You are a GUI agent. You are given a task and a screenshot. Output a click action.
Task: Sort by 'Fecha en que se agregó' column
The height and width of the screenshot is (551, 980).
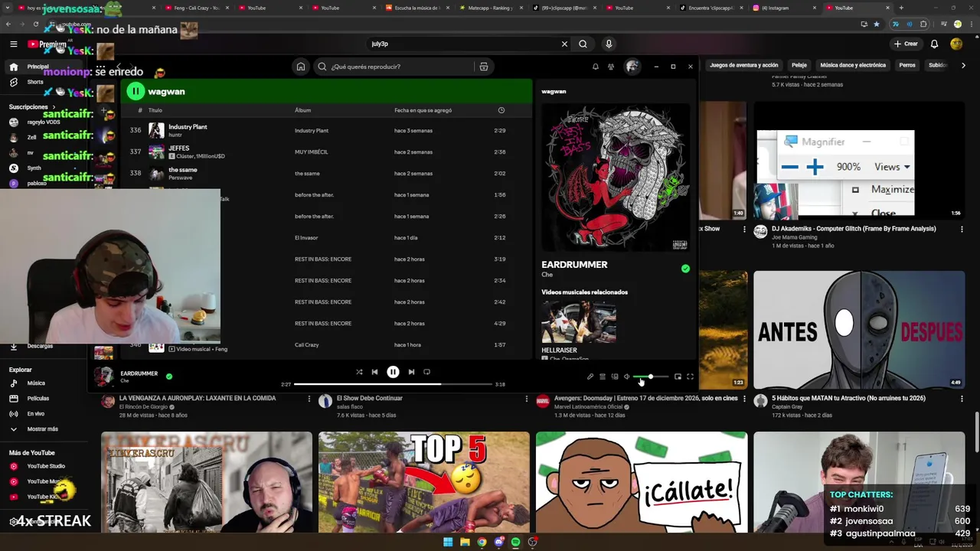point(423,110)
